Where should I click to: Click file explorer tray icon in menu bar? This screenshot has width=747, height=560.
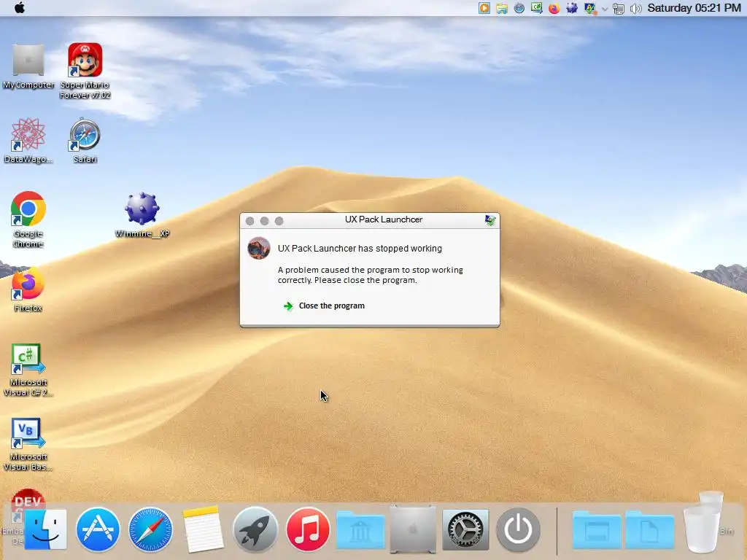click(502, 8)
